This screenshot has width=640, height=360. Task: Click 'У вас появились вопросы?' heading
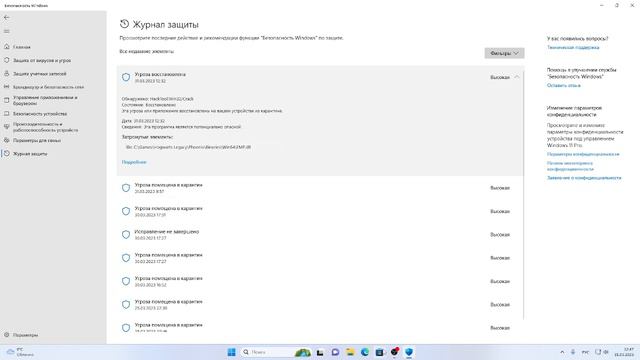tap(577, 38)
